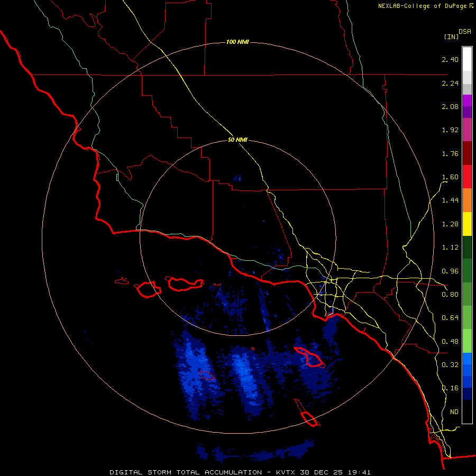This screenshot has width=476, height=476.
Task: Click the [IN] units label
Action: tap(451, 36)
